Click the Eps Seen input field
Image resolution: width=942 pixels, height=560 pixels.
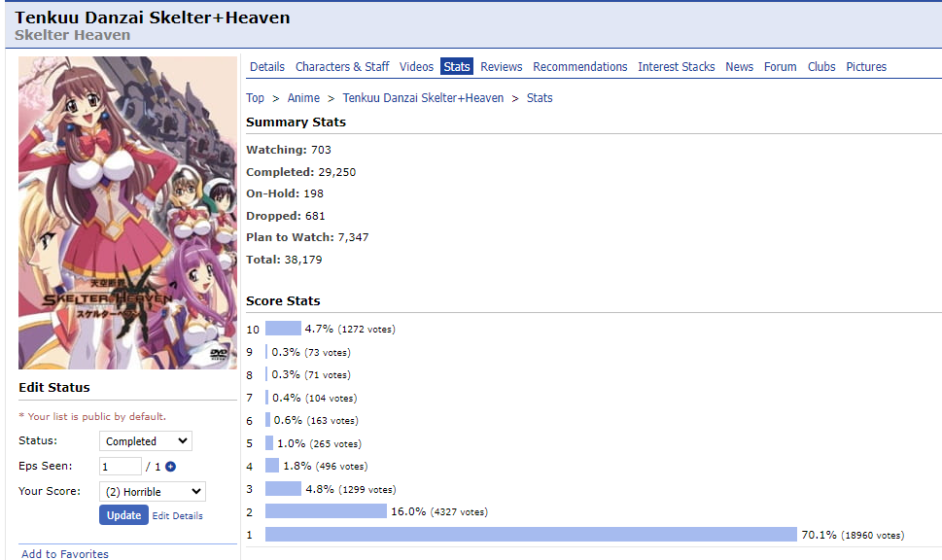[121, 467]
